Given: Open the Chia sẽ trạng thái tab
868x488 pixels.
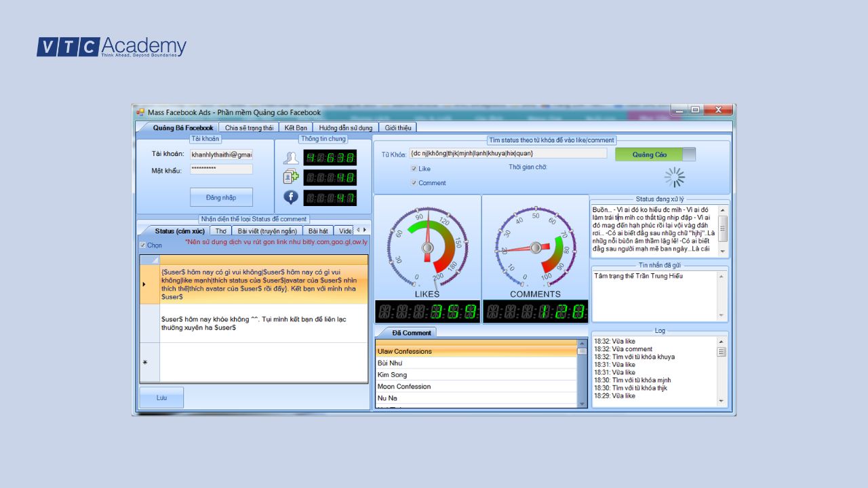Looking at the screenshot, I should click(x=249, y=127).
